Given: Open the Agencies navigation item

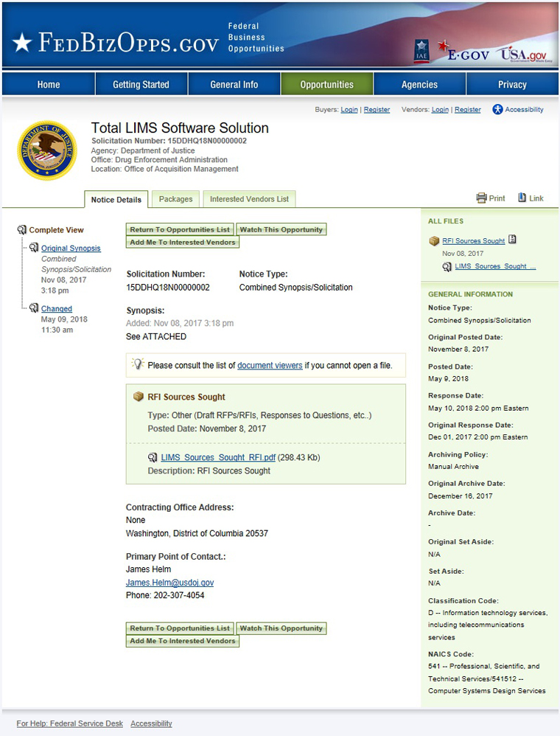Looking at the screenshot, I should (x=419, y=85).
